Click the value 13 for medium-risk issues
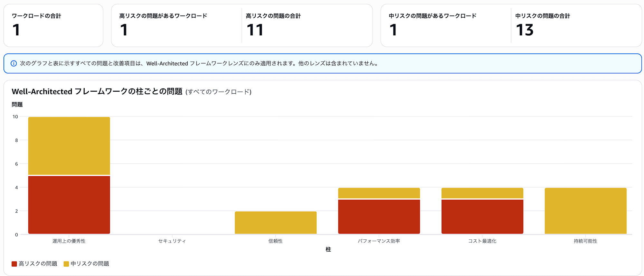This screenshot has width=644, height=276. [525, 30]
